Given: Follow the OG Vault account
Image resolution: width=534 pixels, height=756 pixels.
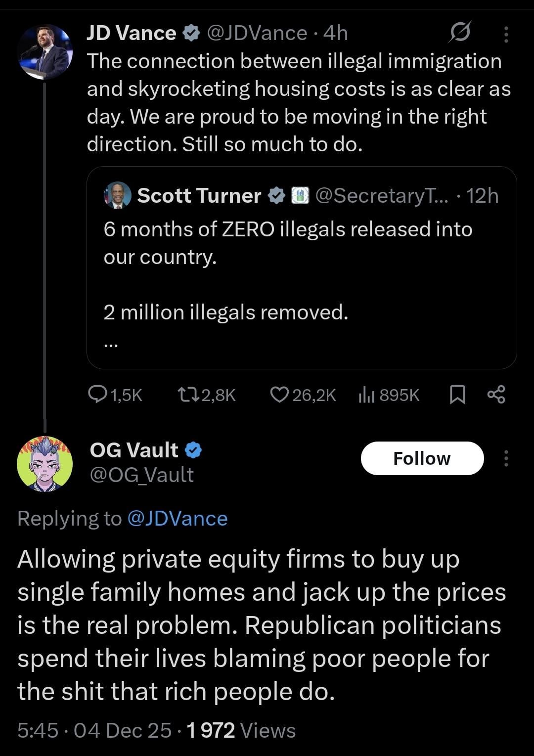Looking at the screenshot, I should 422,458.
